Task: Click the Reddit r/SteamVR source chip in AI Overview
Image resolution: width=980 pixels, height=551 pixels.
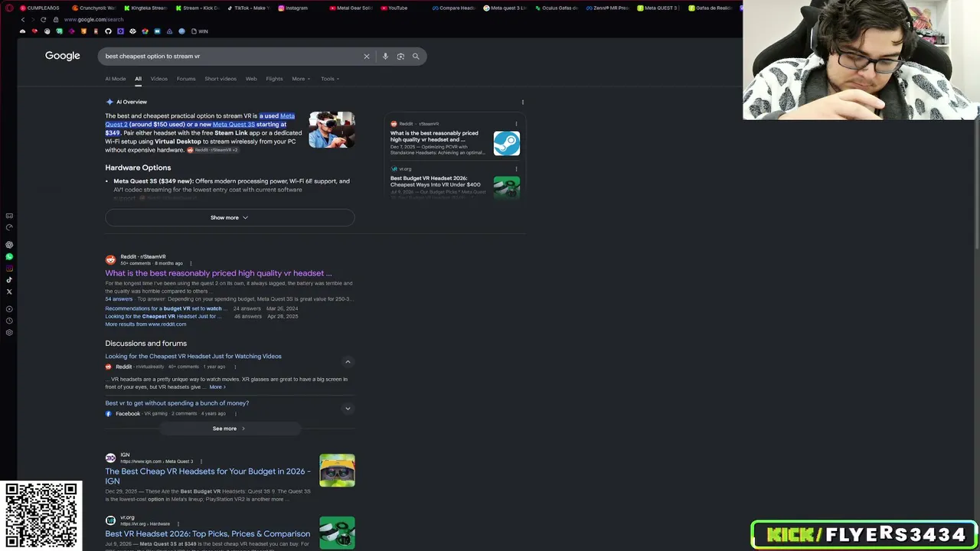Action: pyautogui.click(x=213, y=150)
